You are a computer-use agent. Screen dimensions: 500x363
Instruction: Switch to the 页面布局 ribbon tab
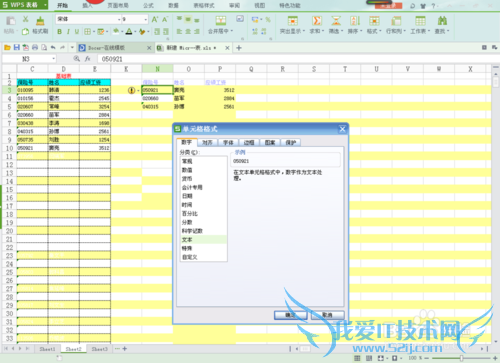pos(118,5)
